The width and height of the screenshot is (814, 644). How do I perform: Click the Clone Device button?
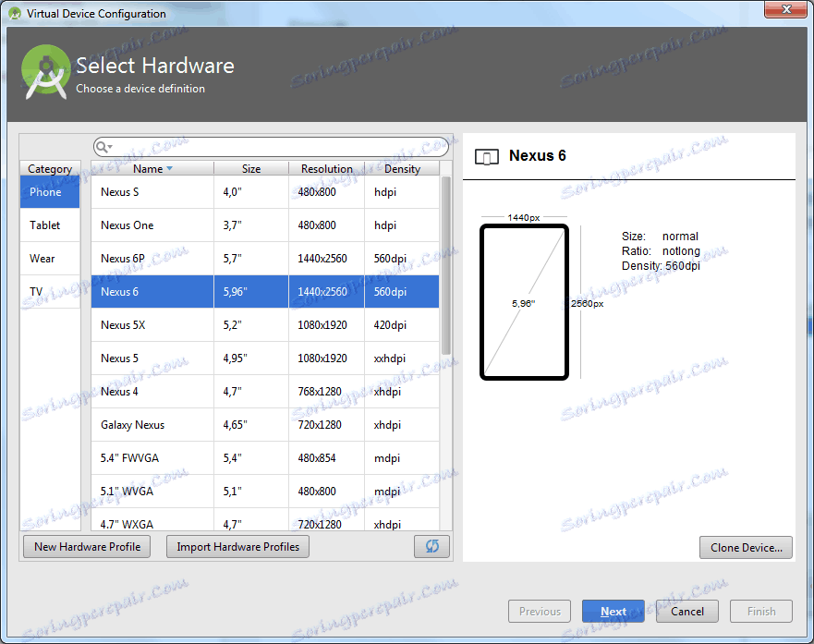745,547
